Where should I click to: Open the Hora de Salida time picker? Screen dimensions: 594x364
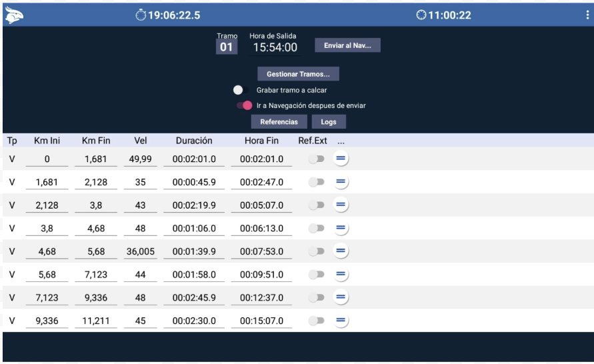point(275,47)
